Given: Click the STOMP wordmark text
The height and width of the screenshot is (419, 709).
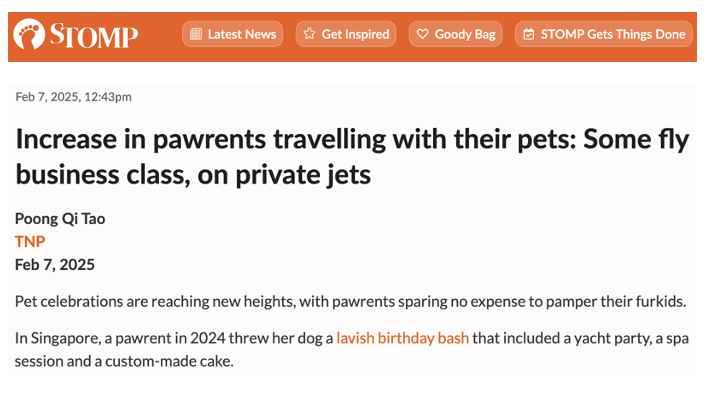Looking at the screenshot, I should pos(94,35).
